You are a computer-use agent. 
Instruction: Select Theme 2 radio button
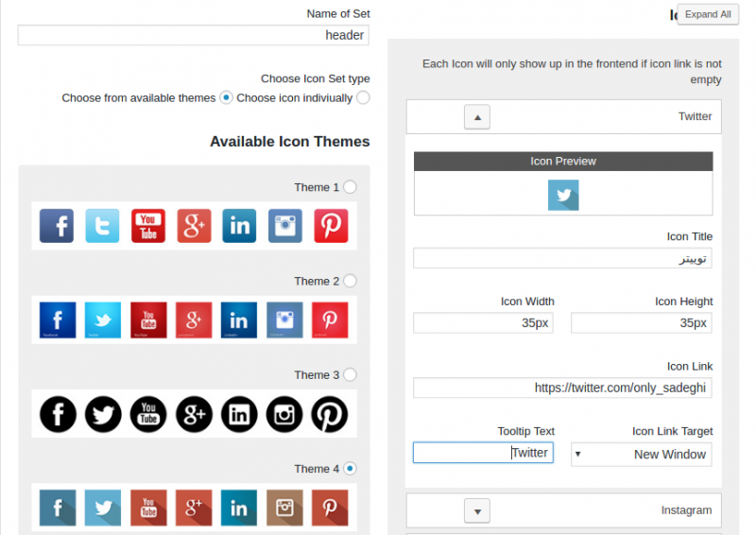click(351, 281)
